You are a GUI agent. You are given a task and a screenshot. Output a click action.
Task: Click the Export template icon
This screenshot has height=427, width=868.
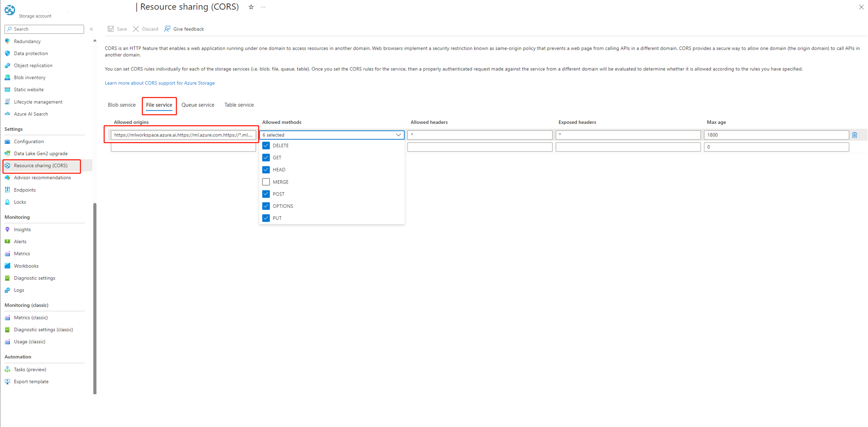point(7,382)
